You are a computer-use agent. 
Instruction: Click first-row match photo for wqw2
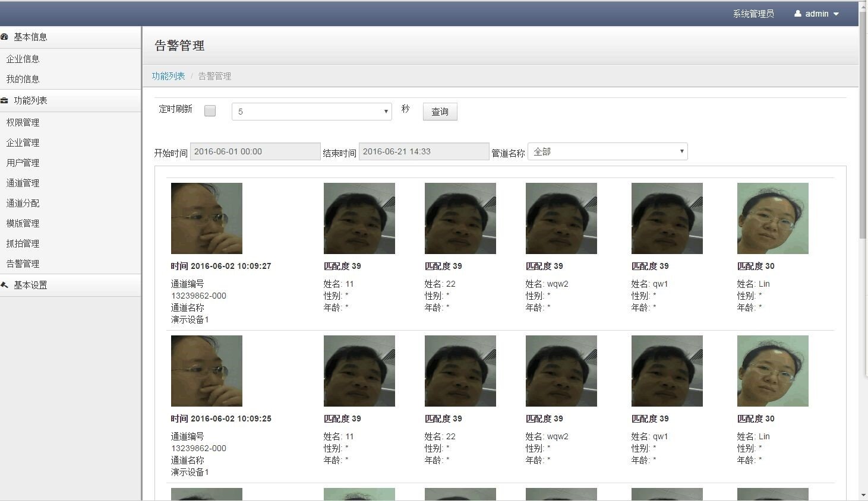click(x=561, y=218)
